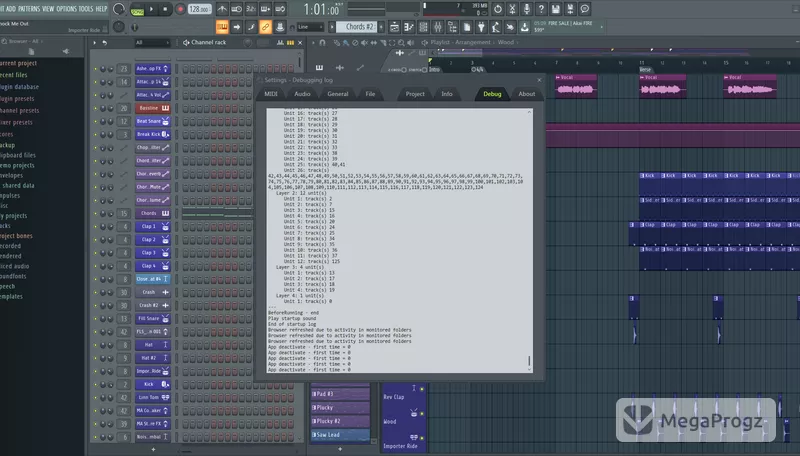Open the HELP menu

coord(102,9)
